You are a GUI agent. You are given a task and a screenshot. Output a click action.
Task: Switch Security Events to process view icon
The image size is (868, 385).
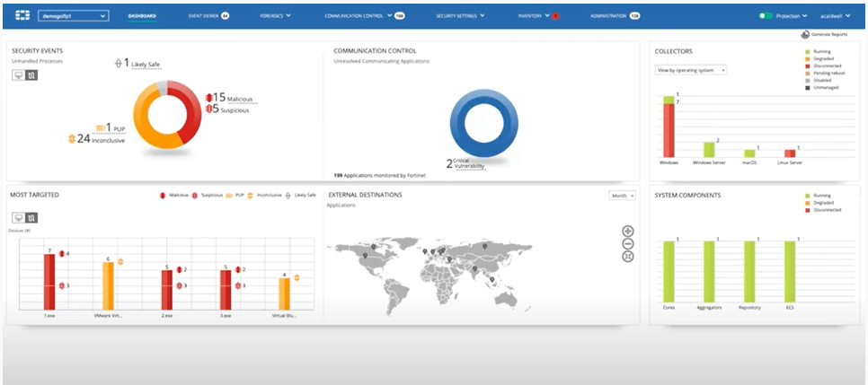(x=31, y=75)
